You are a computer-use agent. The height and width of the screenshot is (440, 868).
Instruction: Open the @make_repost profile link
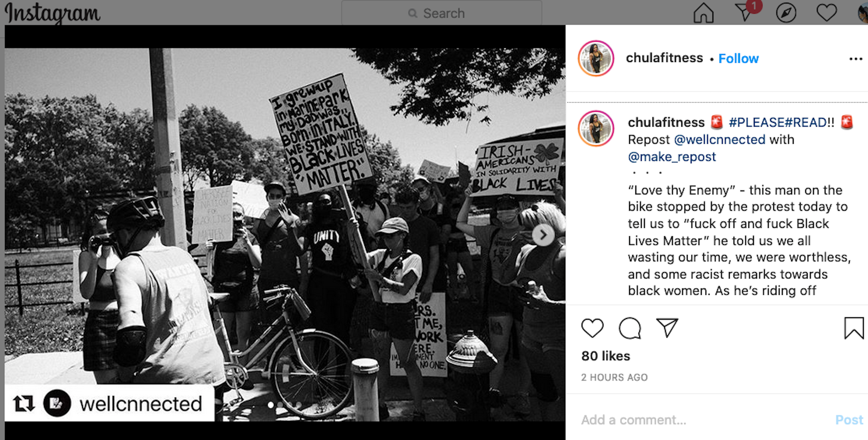point(671,157)
